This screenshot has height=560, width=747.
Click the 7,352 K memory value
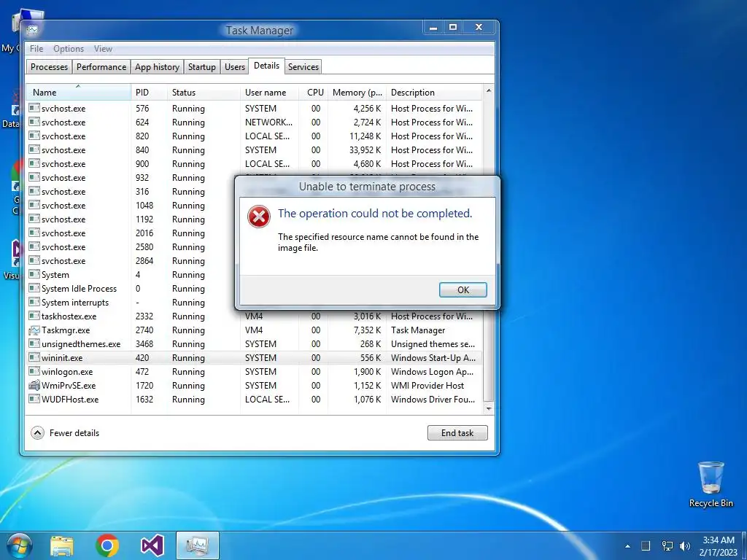click(x=368, y=330)
